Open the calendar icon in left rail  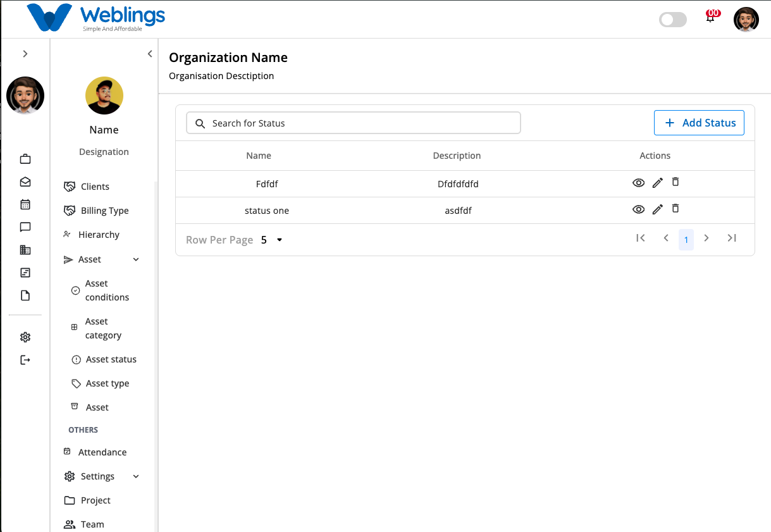(25, 204)
